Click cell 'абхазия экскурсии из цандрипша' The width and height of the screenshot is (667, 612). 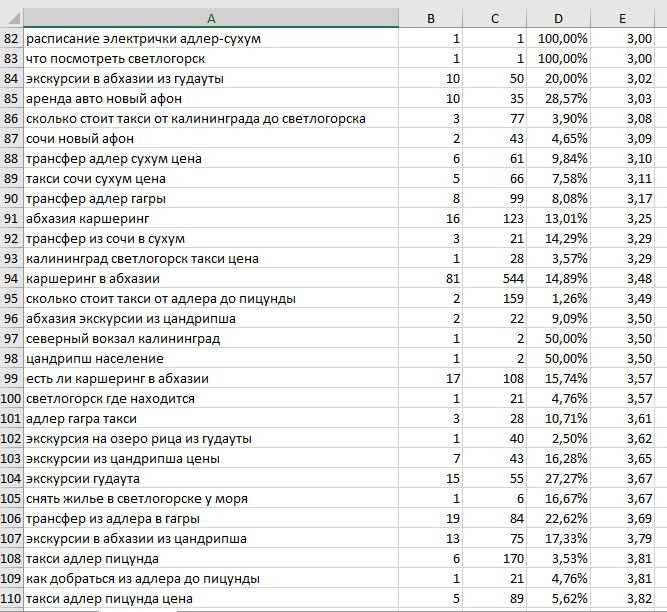point(211,318)
